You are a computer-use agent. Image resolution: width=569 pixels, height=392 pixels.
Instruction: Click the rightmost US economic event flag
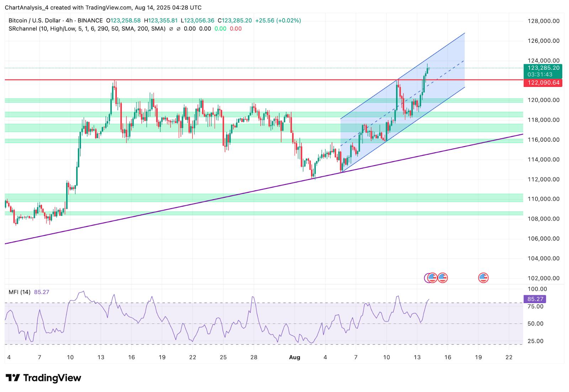(483, 277)
